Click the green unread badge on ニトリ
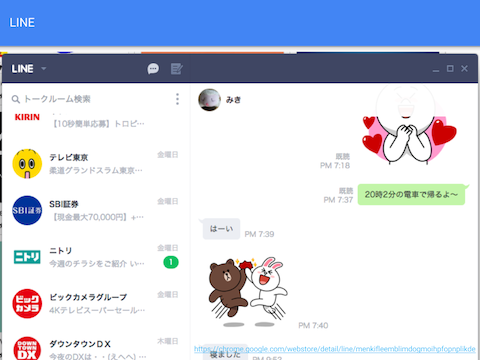The width and height of the screenshot is (480, 360). [171, 262]
